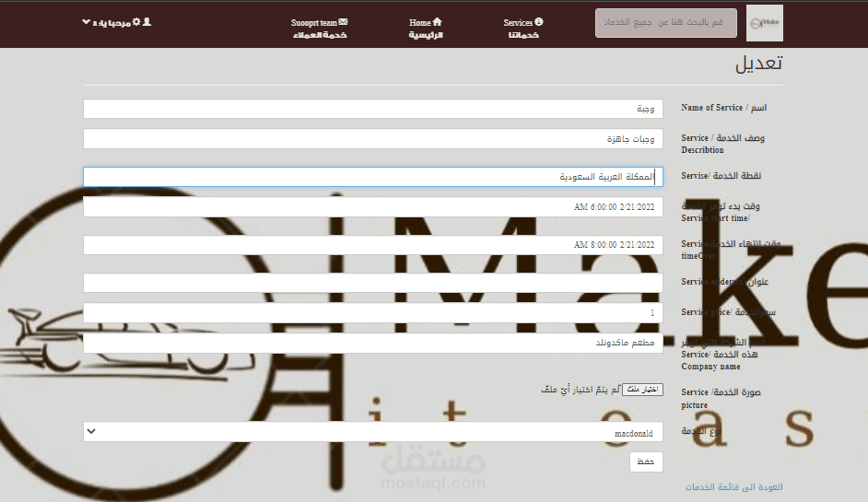
Task: Click the اختيار ملف choose file button
Action: point(642,389)
